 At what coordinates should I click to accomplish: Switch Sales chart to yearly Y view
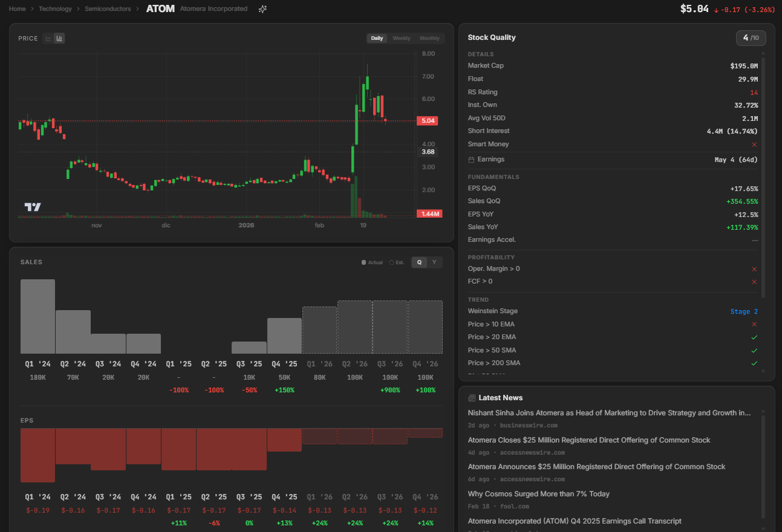(x=434, y=262)
